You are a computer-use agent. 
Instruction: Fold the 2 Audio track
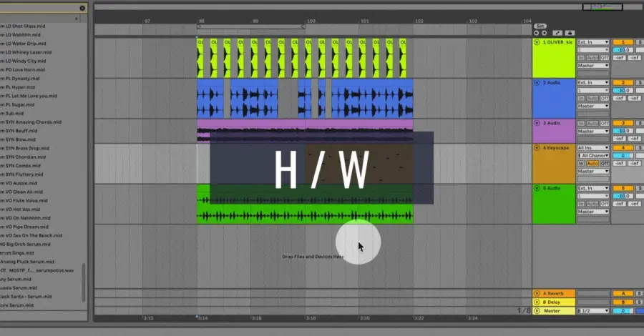click(x=537, y=82)
